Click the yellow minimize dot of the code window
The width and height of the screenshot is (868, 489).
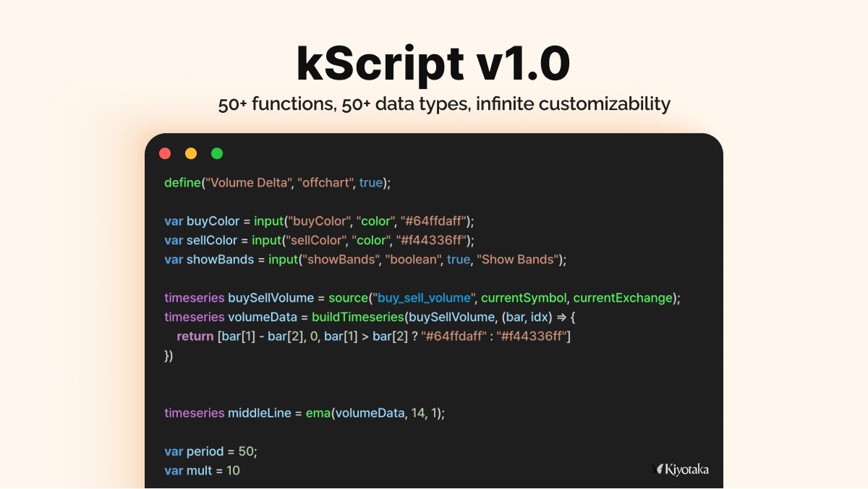[x=191, y=153]
